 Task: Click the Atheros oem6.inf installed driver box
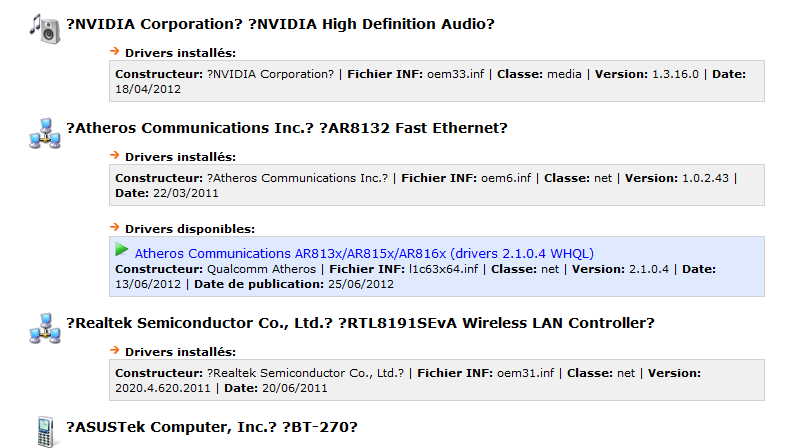(436, 185)
